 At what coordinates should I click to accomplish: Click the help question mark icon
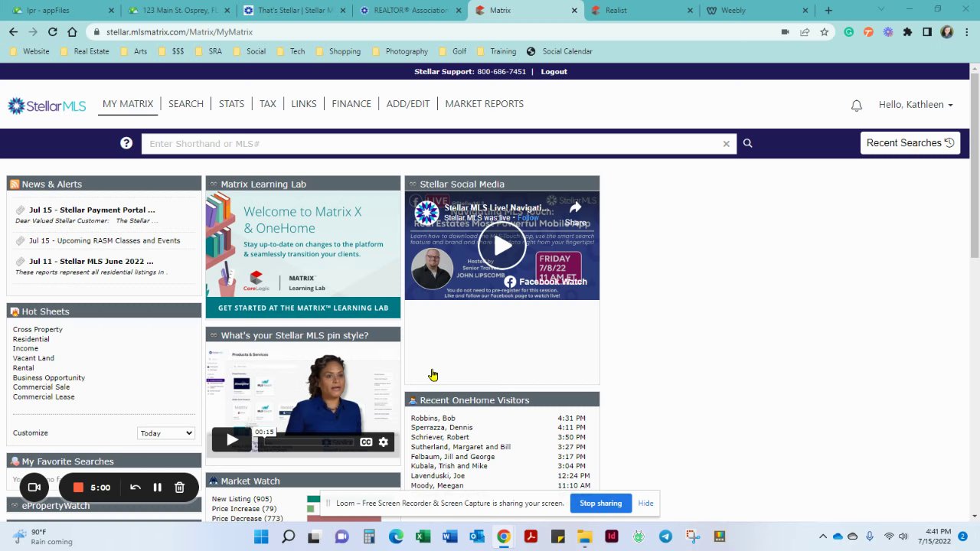(x=126, y=143)
